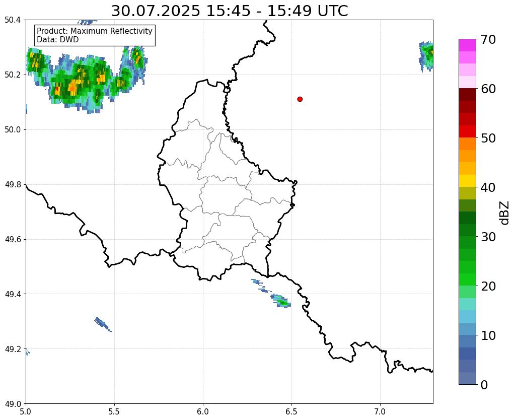Click the radar echo at the northeast map edge
Image resolution: width=515 pixels, height=420 pixels.
click(x=426, y=56)
